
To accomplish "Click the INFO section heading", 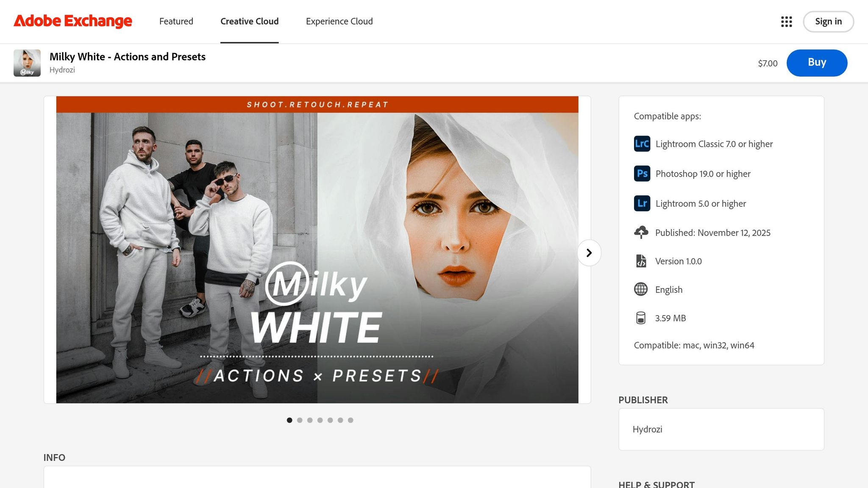I will [x=54, y=457].
